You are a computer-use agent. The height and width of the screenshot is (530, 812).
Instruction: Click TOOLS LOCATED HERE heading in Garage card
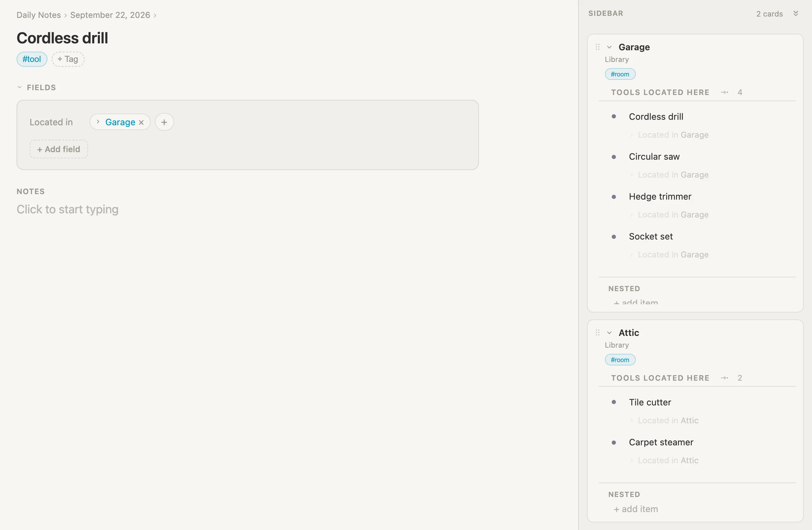click(660, 92)
